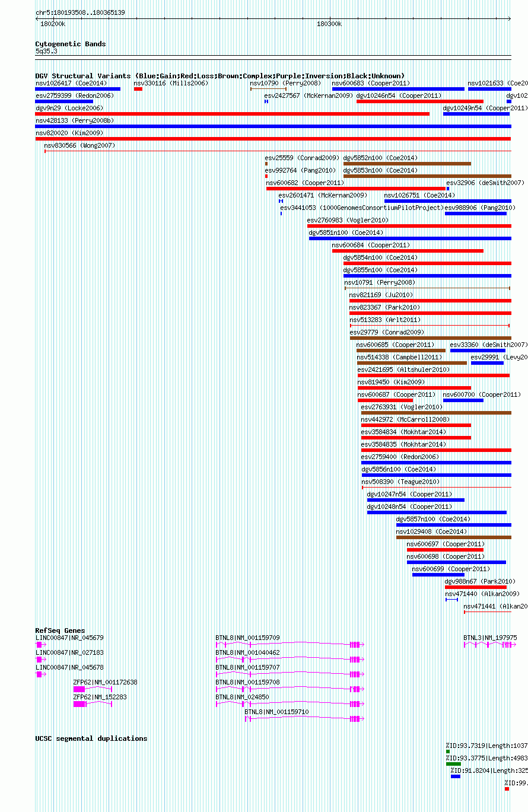Click the esv2601471 (McKernan2009) label
This screenshot has width=528, height=812.
[323, 195]
